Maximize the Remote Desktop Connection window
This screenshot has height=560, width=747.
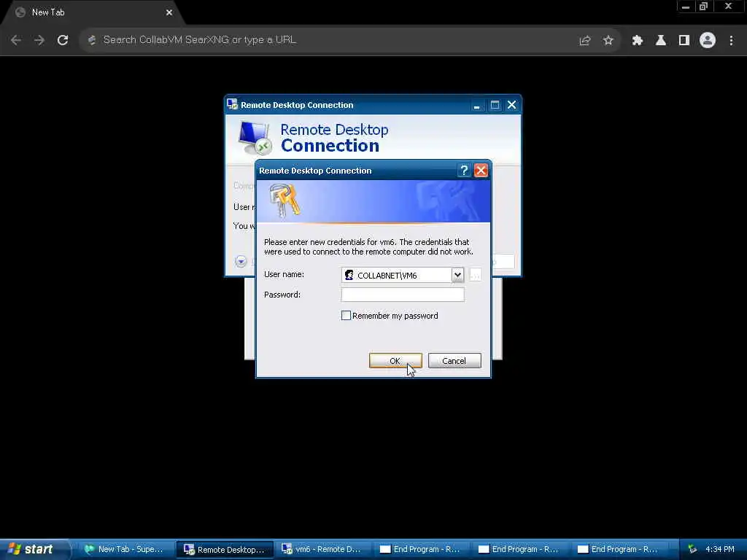tap(495, 105)
